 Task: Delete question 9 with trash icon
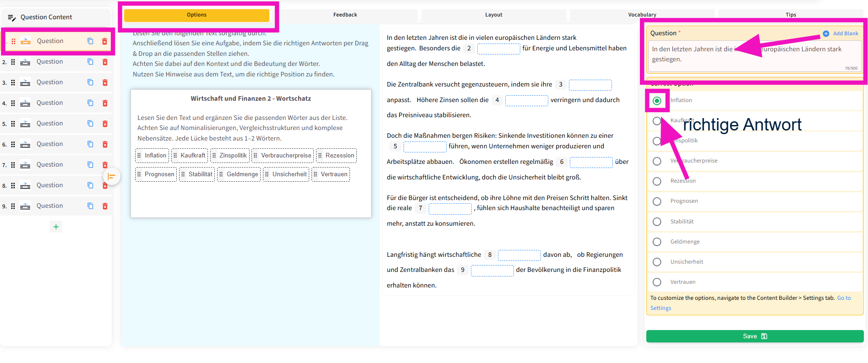[105, 206]
